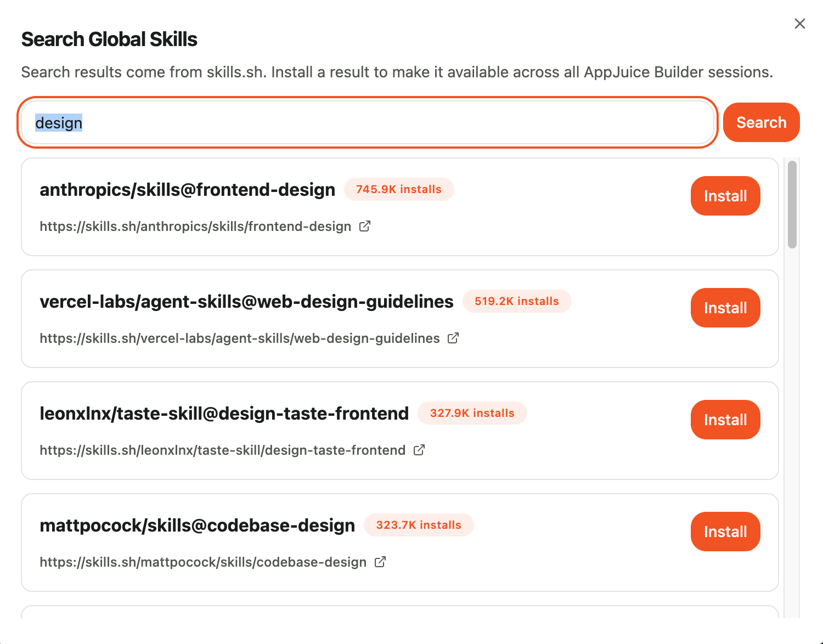Click the mattpocock/skills@codebase-design title
Viewport: 823px width, 644px height.
pos(197,526)
